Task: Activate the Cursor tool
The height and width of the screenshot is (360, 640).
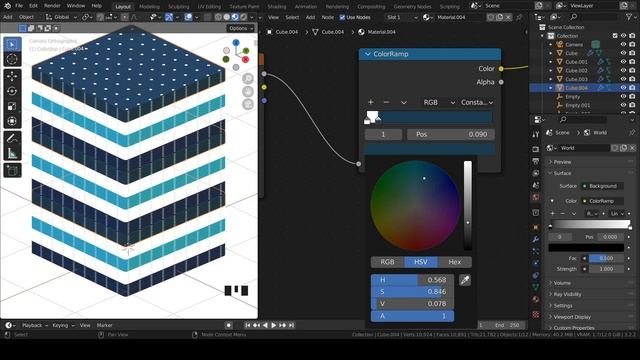Action: click(x=12, y=59)
